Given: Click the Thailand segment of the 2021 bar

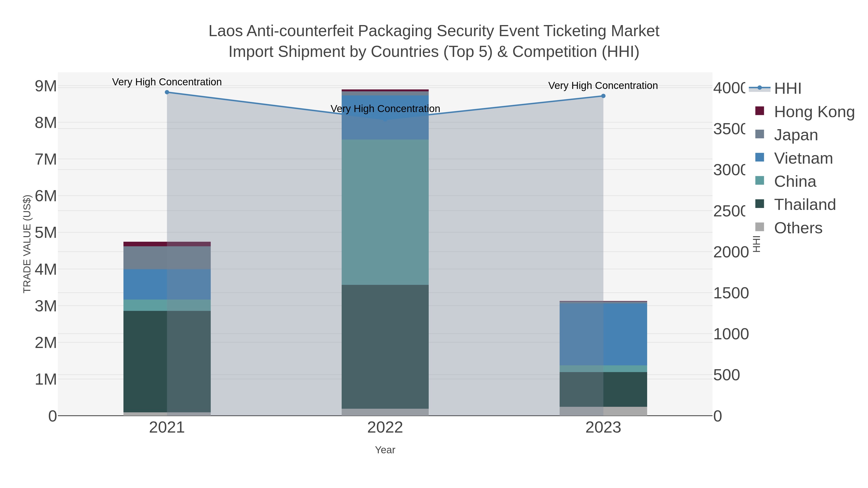Looking at the screenshot, I should click(x=167, y=361).
